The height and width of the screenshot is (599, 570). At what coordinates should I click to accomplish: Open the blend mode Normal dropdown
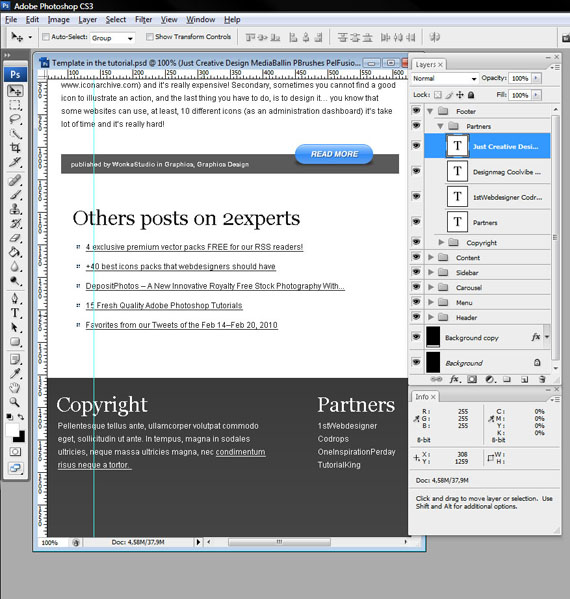[445, 78]
